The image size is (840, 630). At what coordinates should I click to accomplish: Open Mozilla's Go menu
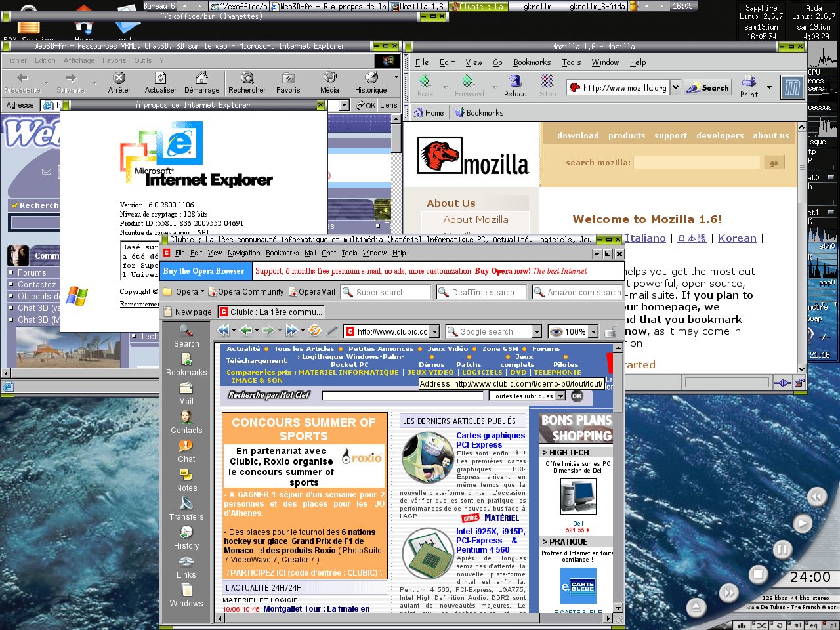tap(497, 62)
